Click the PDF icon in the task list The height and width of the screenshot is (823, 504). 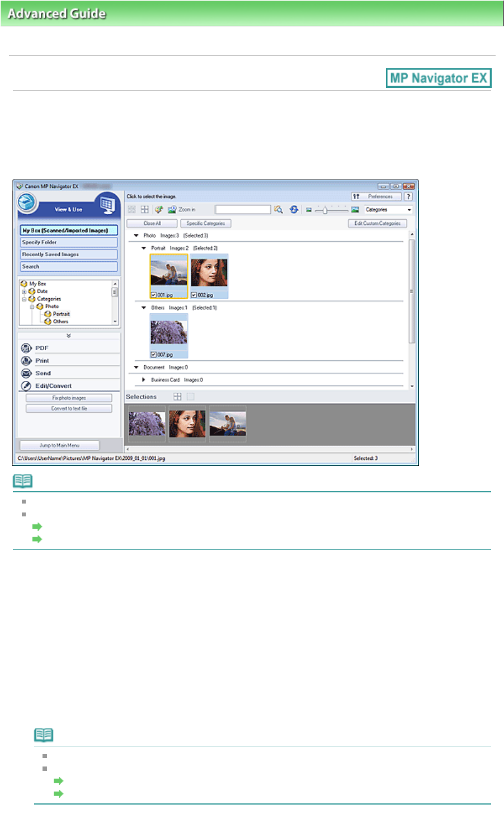coord(26,348)
